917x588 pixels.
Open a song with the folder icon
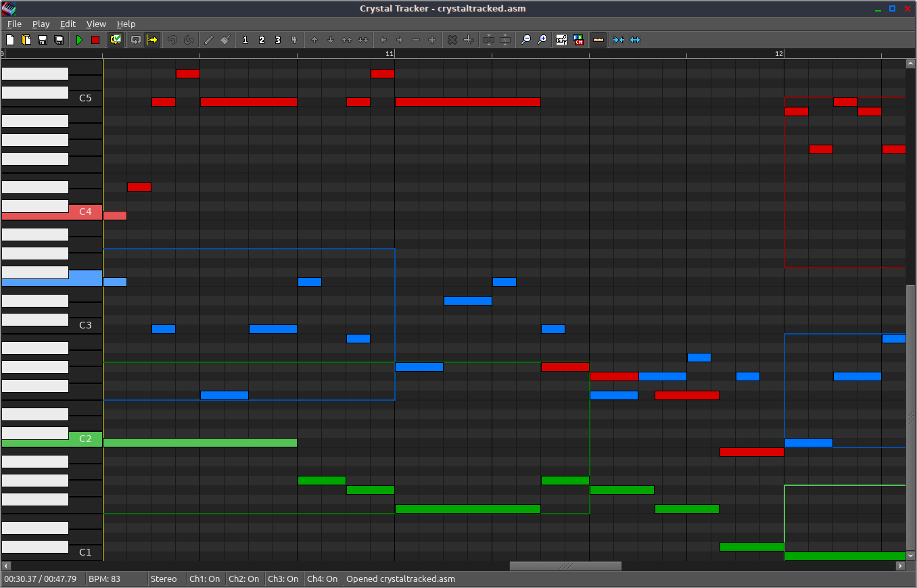click(26, 40)
